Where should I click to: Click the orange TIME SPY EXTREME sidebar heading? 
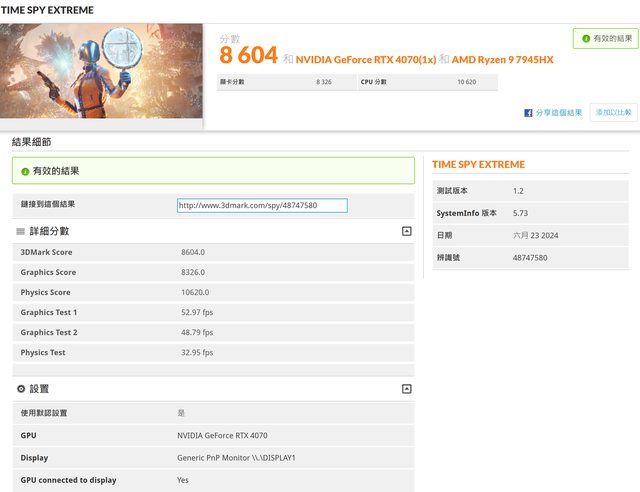click(x=478, y=164)
